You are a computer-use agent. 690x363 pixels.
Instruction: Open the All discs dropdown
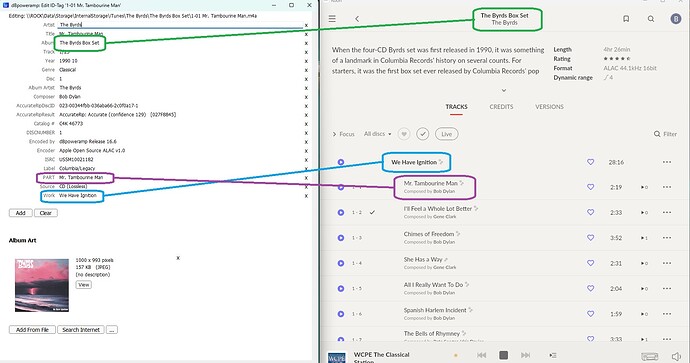[377, 134]
